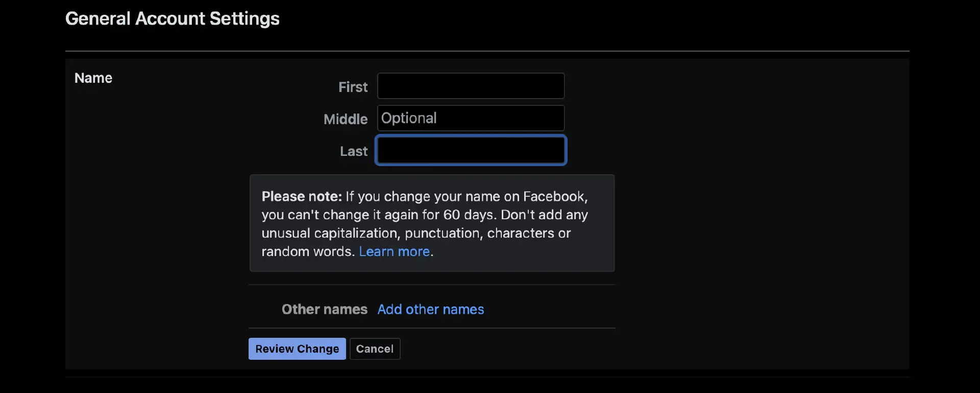Click the Name section label
This screenshot has height=393, width=980.
tap(93, 78)
